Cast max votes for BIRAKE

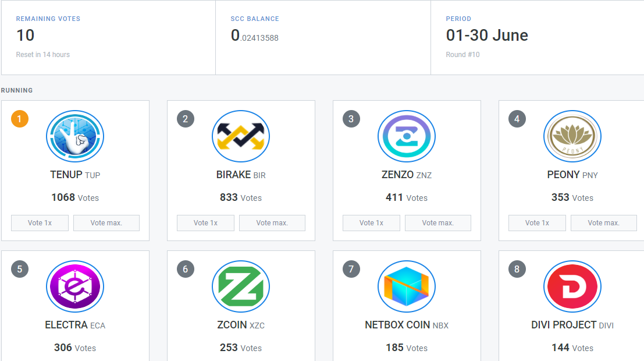pyautogui.click(x=272, y=223)
